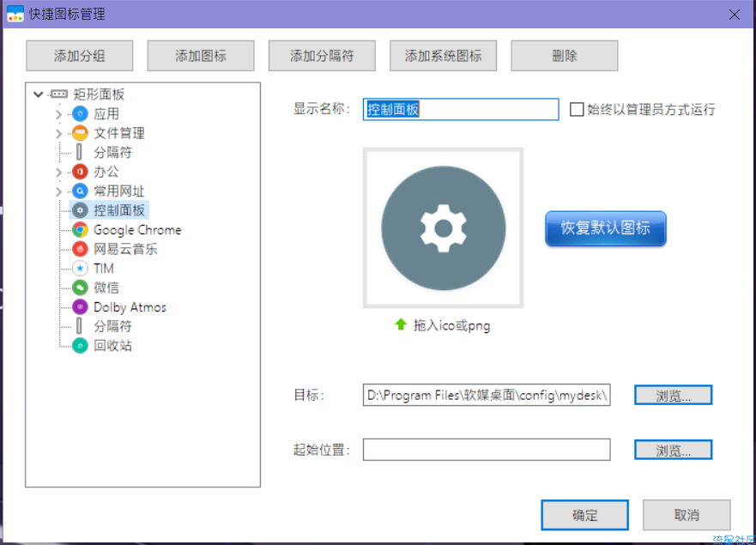Confirm with the 确定 button

pyautogui.click(x=585, y=515)
